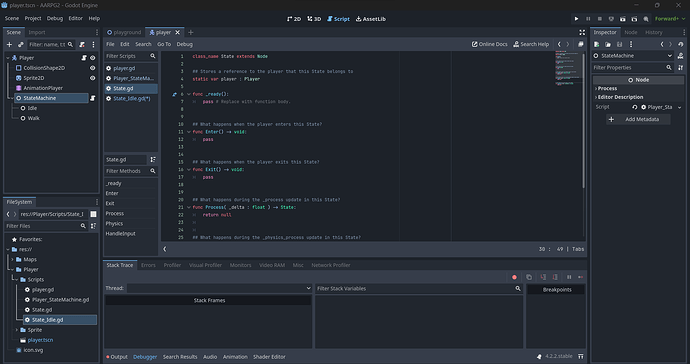Toggle distraction free mode icon
This screenshot has height=364, width=690.
582,33
